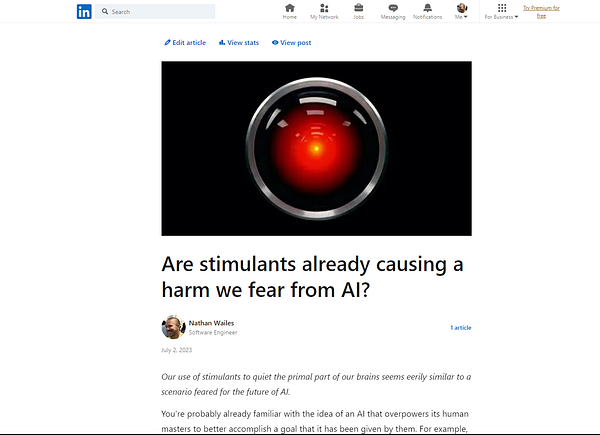Click the Jobs nav label
The width and height of the screenshot is (600, 435).
359,17
